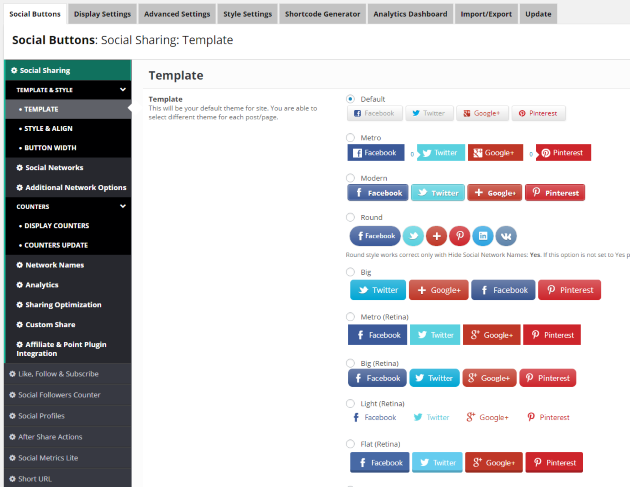Open Affiliate & Point Plugin Integration
Viewport: 630px width, 487px height.
pos(68,349)
